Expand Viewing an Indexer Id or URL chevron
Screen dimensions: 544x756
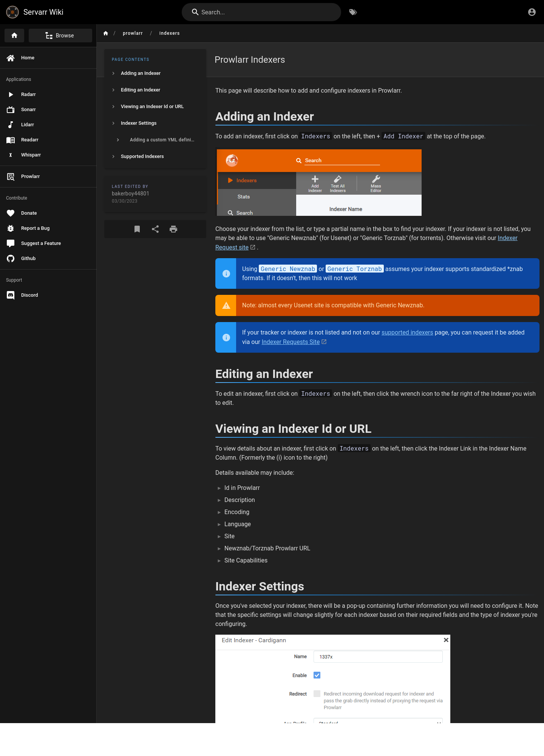[113, 107]
